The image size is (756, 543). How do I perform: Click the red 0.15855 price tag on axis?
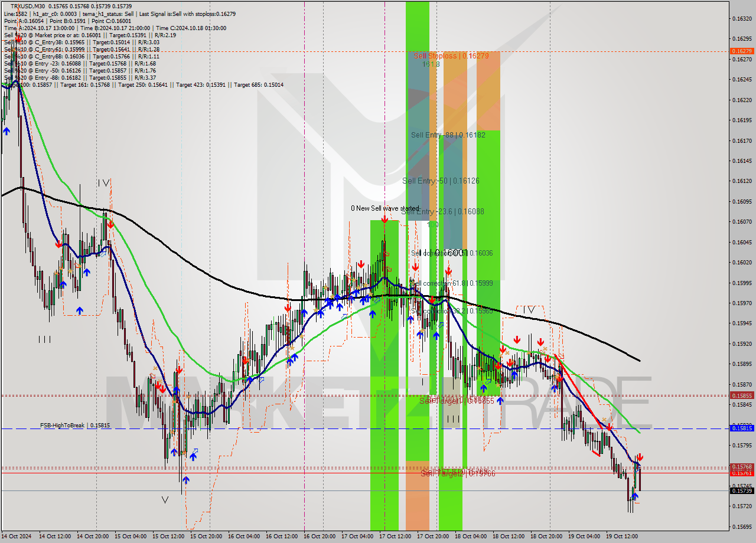742,395
